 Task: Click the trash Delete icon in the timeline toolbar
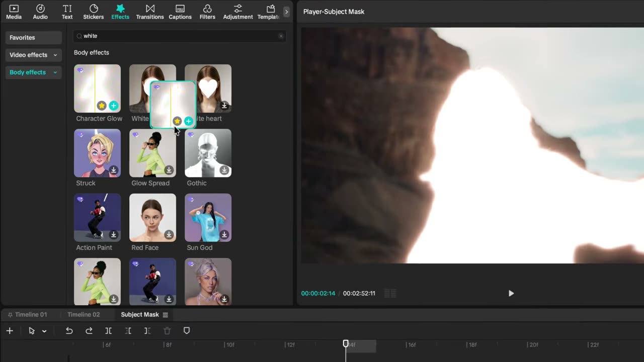click(x=167, y=331)
